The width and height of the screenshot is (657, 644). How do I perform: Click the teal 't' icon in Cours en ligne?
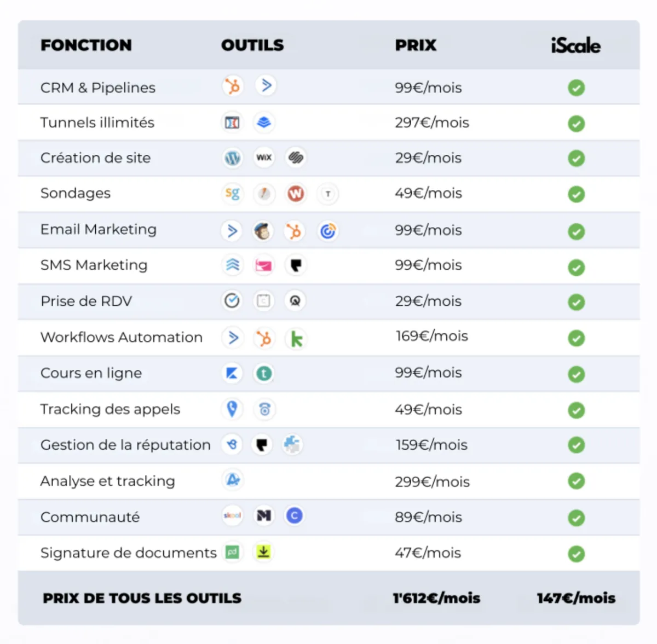[264, 374]
